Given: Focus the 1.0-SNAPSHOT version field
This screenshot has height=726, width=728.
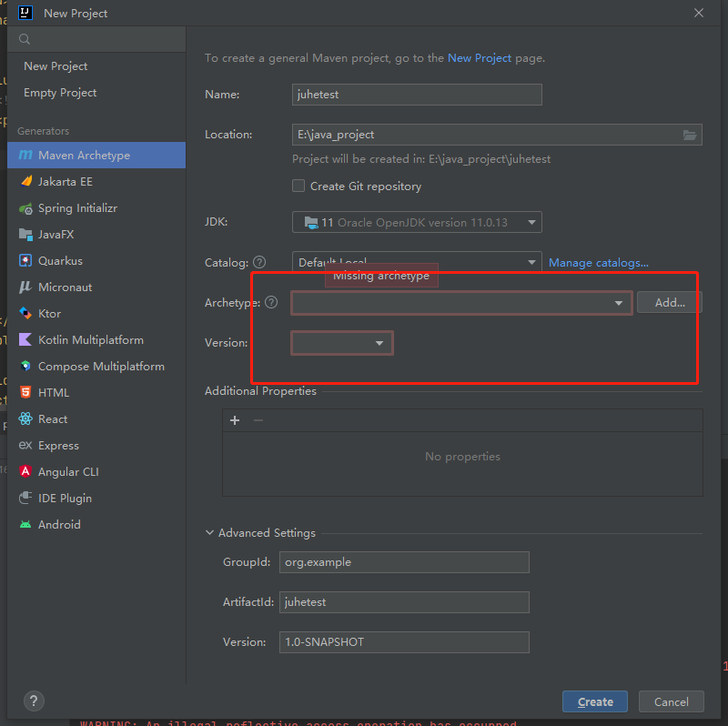Looking at the screenshot, I should (404, 642).
